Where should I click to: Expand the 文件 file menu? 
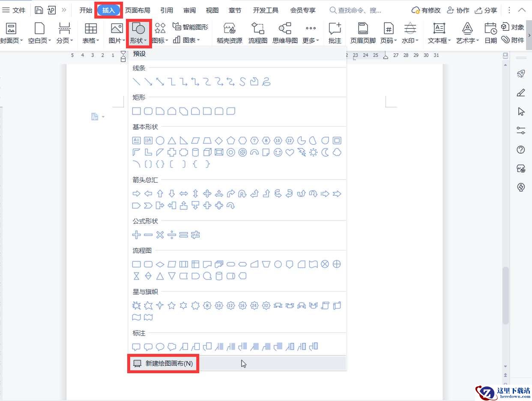(x=14, y=10)
